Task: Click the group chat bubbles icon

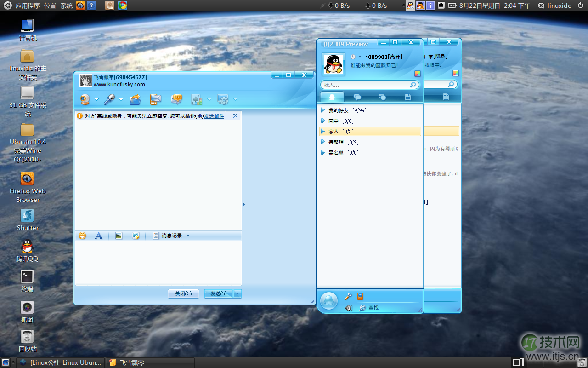Action: point(176,99)
